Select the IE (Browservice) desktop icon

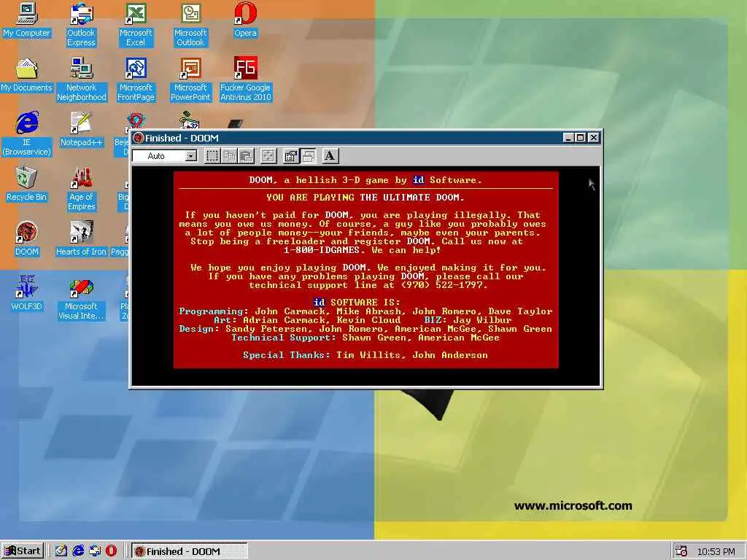tap(27, 134)
